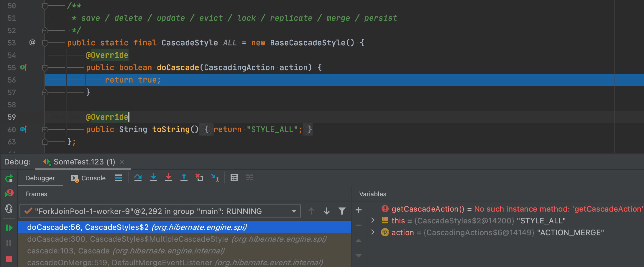Collapse the doCascade method fold at line 55
Image resolution: width=644 pixels, height=267 pixels.
coord(45,68)
